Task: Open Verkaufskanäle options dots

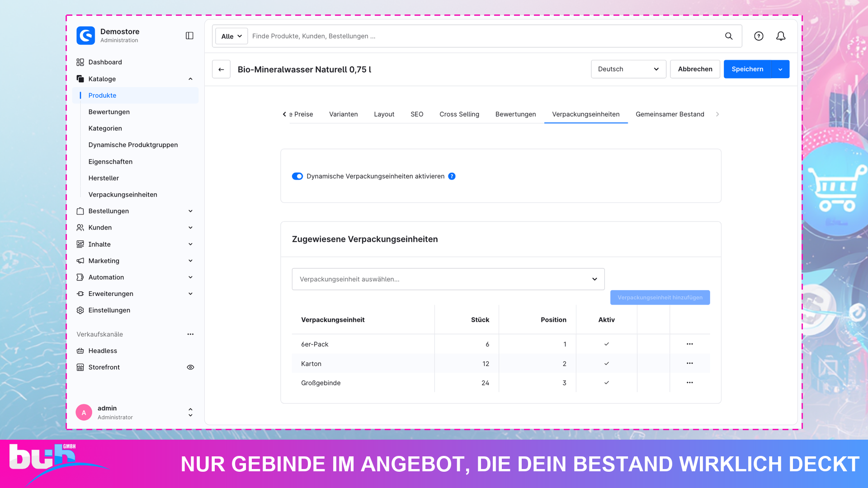Action: coord(190,334)
